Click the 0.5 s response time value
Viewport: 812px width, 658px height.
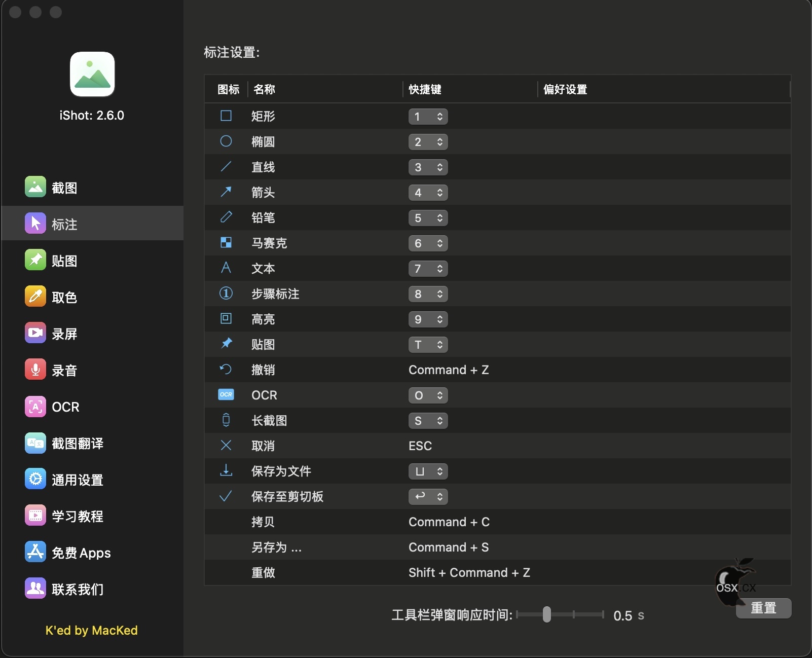click(629, 615)
